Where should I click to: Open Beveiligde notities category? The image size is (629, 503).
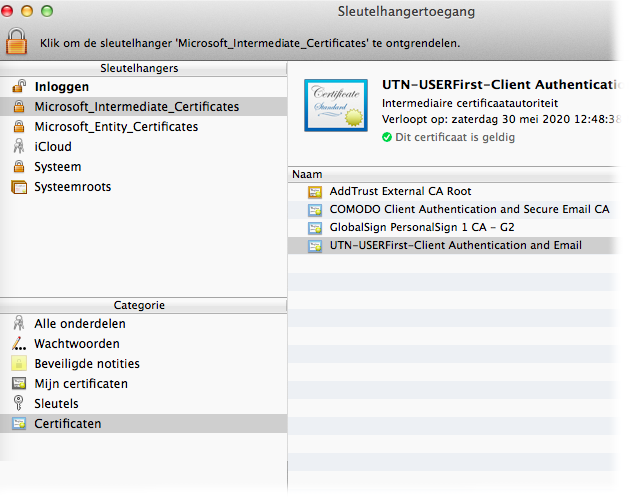point(144,364)
